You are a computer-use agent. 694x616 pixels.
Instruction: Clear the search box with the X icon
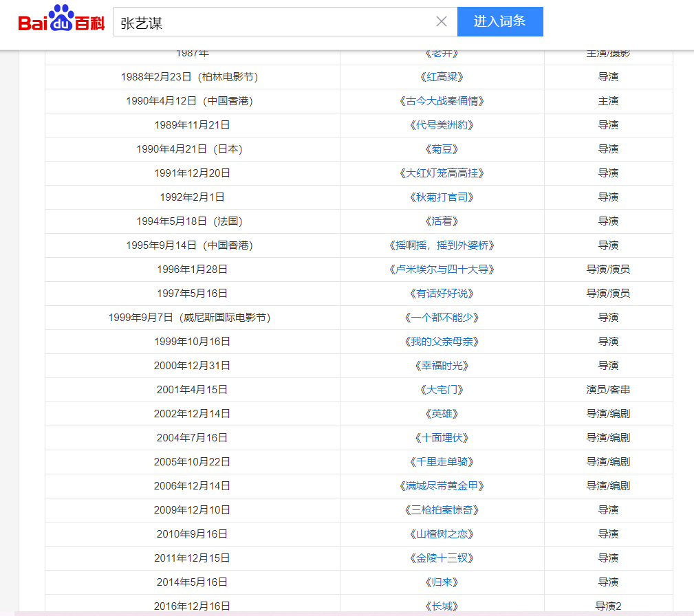(442, 21)
